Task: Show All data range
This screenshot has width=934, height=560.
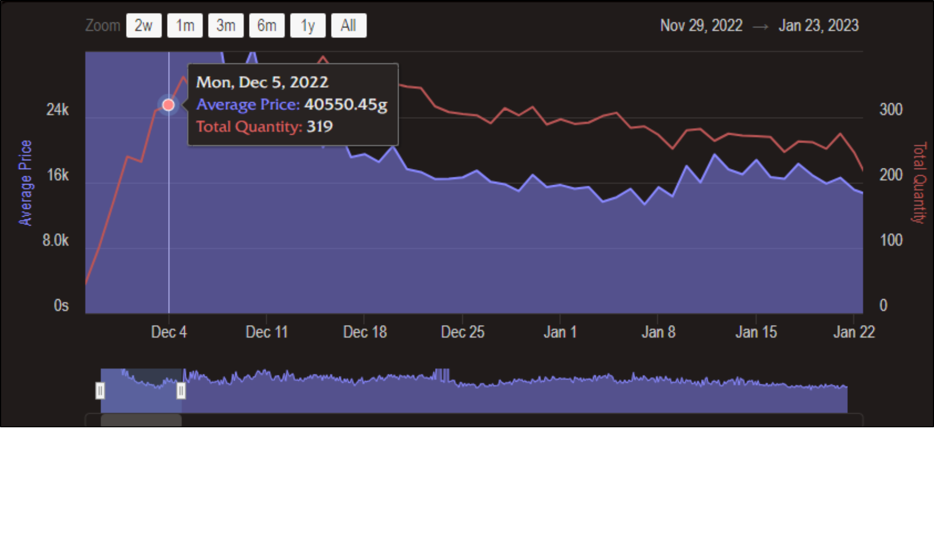Action: coord(349,25)
